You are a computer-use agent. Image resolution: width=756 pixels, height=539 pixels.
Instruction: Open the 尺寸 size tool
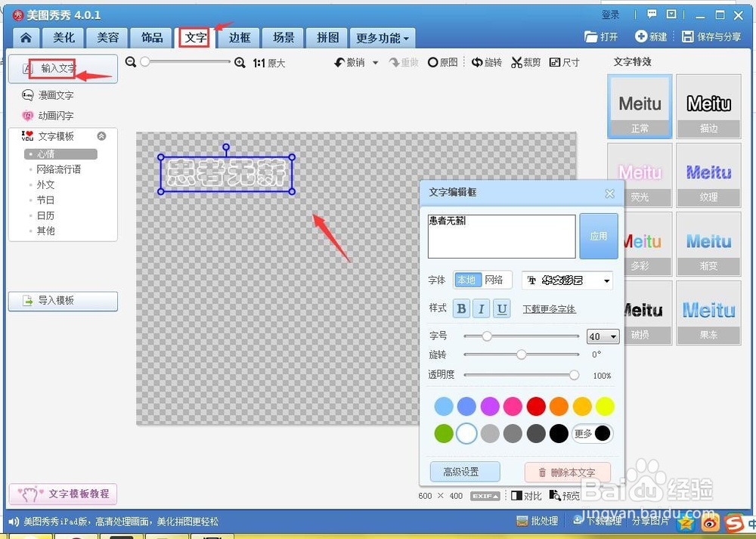[564, 62]
